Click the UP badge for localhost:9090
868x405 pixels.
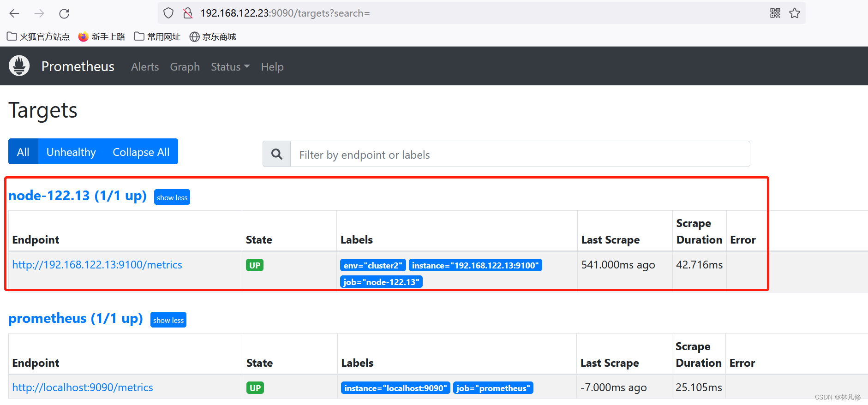point(255,388)
